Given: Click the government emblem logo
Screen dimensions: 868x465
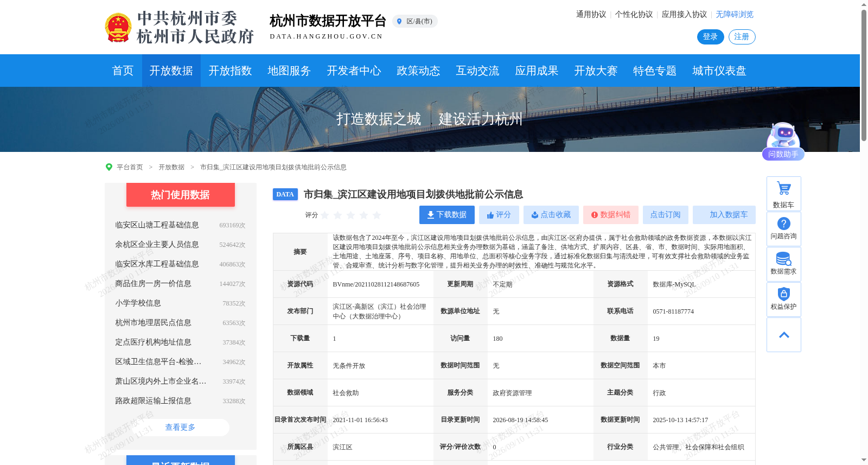Looking at the screenshot, I should 118,28.
